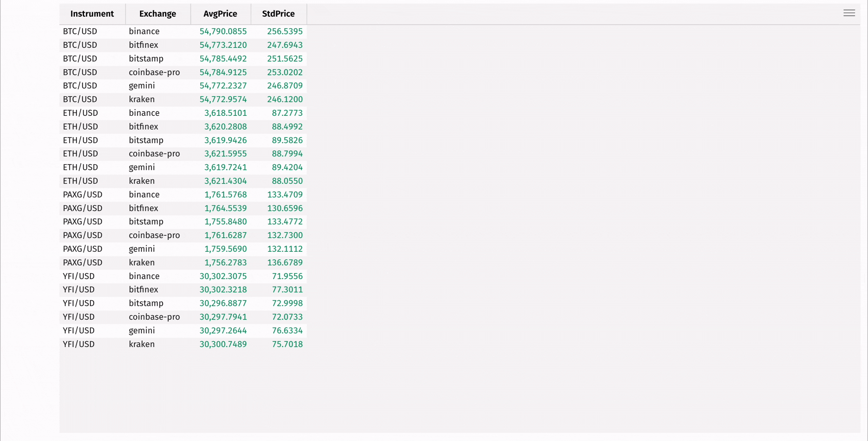Sort the table by AvgPrice column
The height and width of the screenshot is (441, 868).
click(220, 14)
